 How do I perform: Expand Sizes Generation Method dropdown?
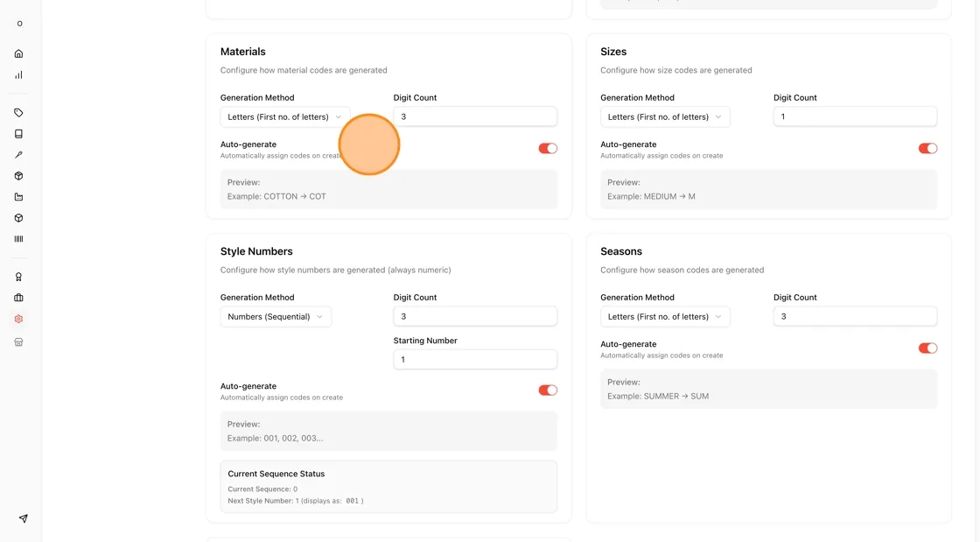(664, 117)
